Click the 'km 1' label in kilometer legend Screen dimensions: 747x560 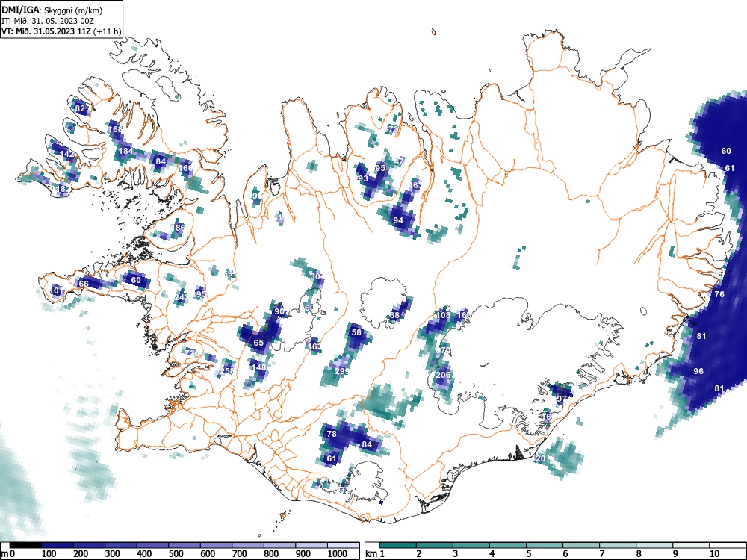[376, 554]
